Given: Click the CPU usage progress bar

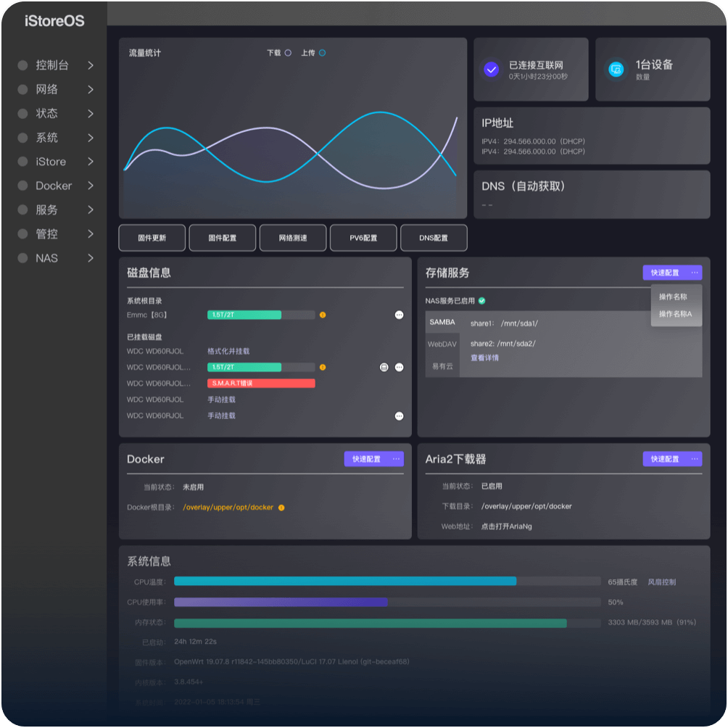Looking at the screenshot, I should click(x=386, y=602).
